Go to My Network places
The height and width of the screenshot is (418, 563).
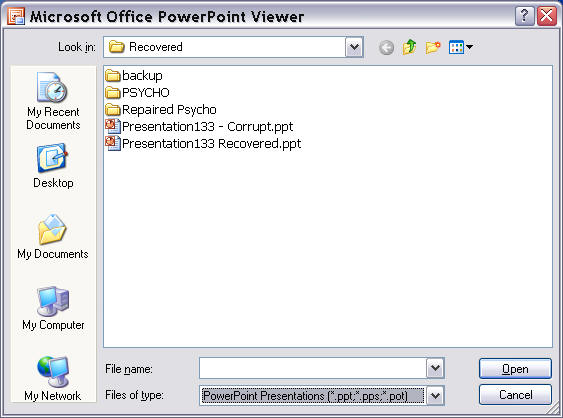click(53, 378)
